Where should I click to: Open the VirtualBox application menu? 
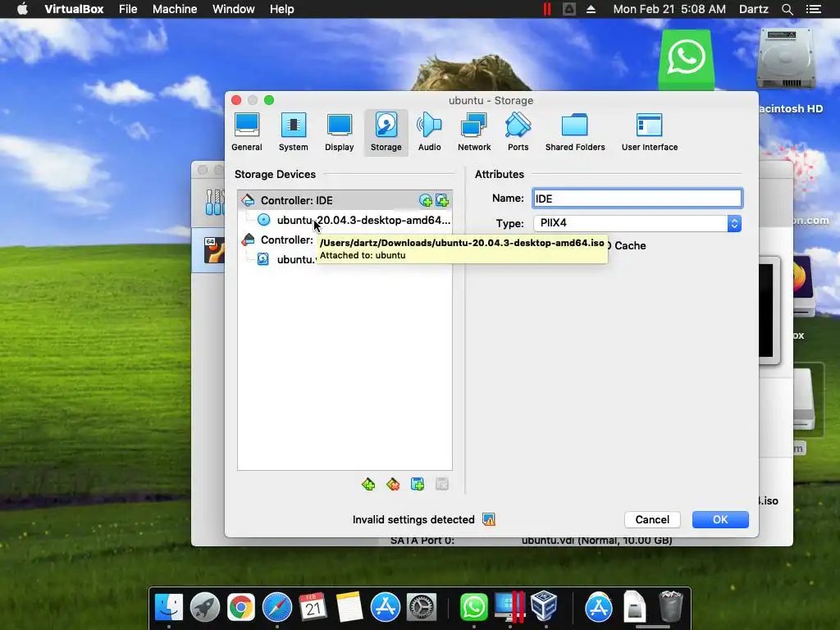click(x=74, y=9)
